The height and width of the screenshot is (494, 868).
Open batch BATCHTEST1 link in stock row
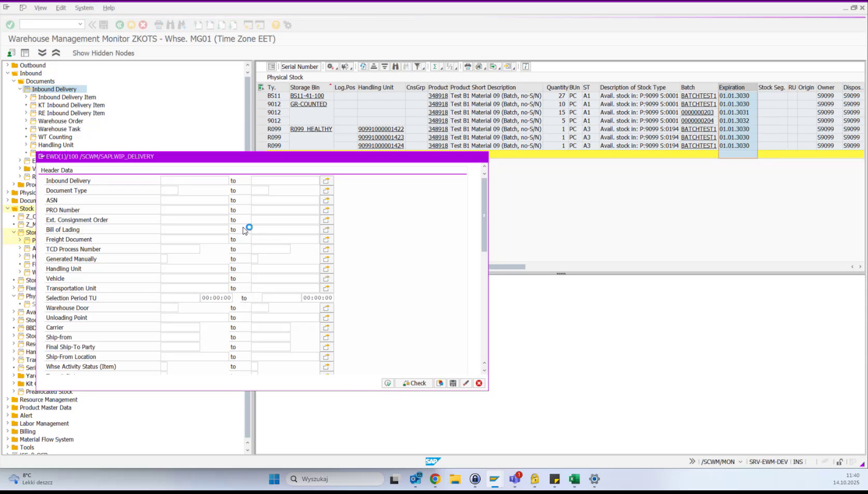tap(698, 95)
